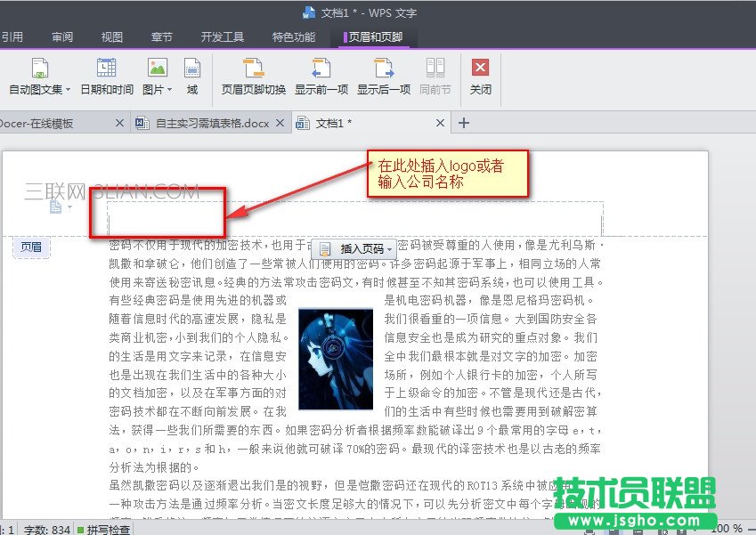Viewport: 756px width, 535px height.
Task: Insert a field using the 域 icon
Action: click(x=191, y=69)
